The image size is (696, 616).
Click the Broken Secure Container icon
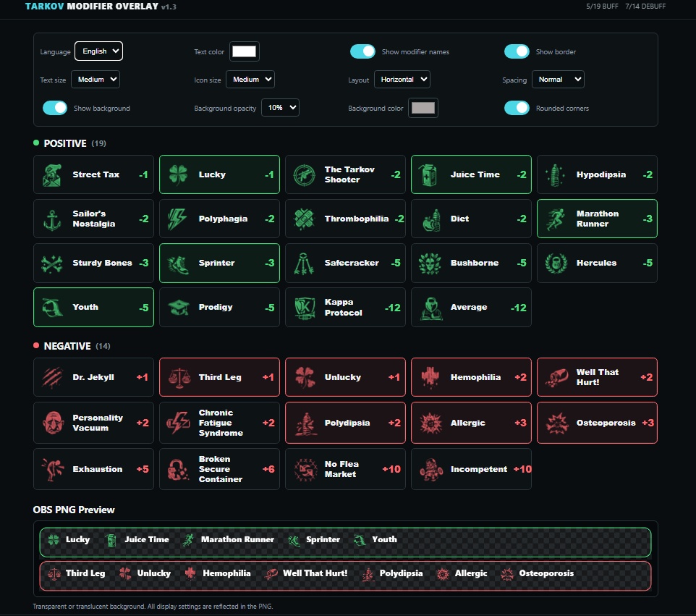point(179,470)
